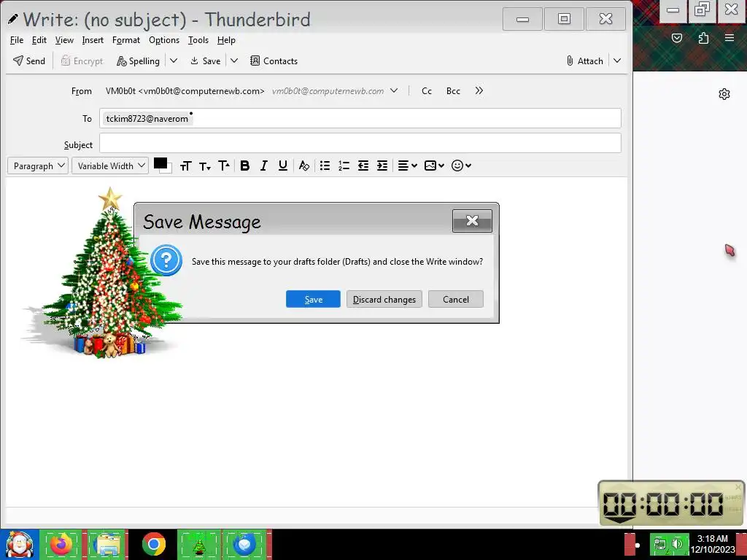747x560 pixels.
Task: Click the Send button
Action: click(29, 61)
